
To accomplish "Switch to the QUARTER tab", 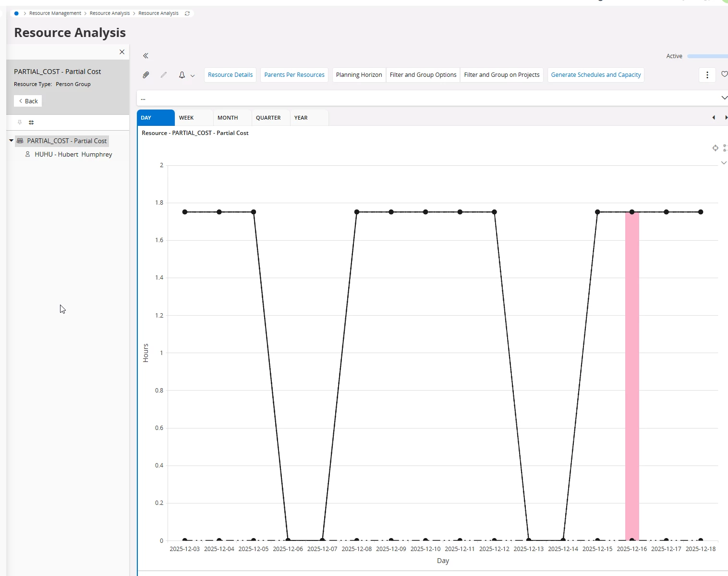I will pyautogui.click(x=268, y=118).
